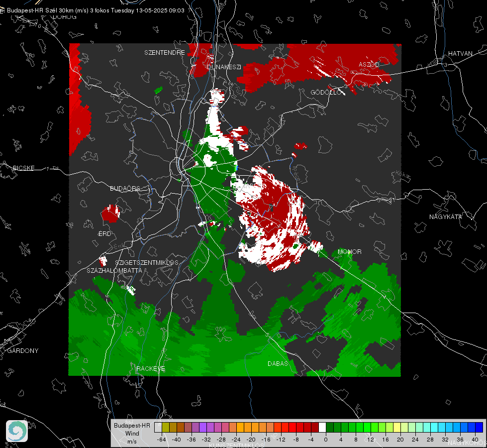Click the SZIGETSZENTMIKLÓS city label

(x=147, y=262)
